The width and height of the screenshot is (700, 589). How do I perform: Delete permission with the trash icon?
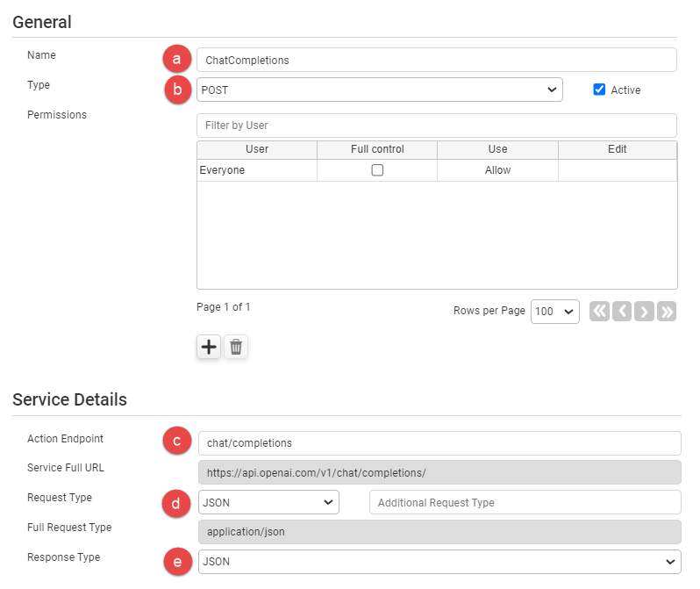point(236,347)
